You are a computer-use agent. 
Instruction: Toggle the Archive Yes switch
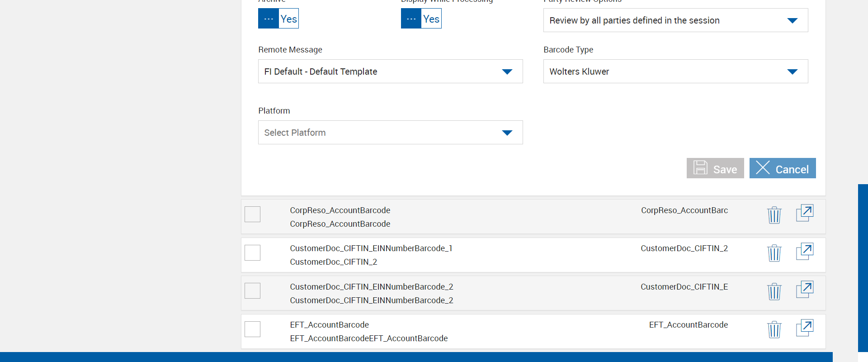pos(278,19)
